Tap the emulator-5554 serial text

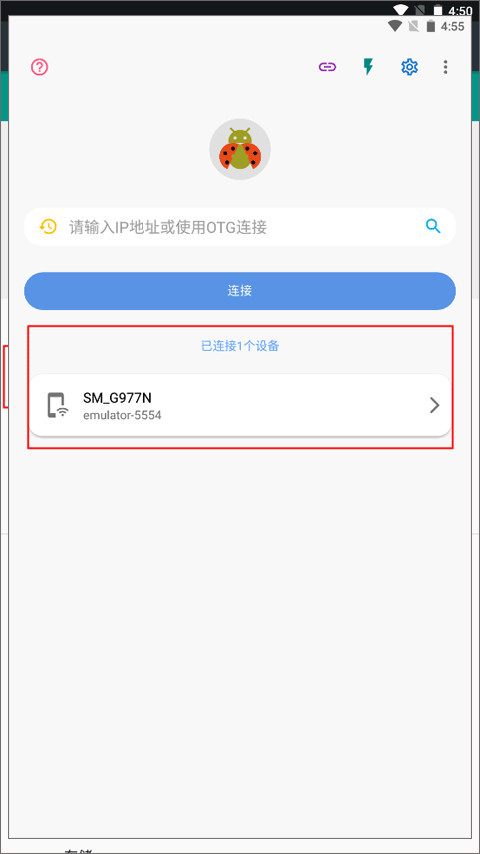(x=122, y=416)
